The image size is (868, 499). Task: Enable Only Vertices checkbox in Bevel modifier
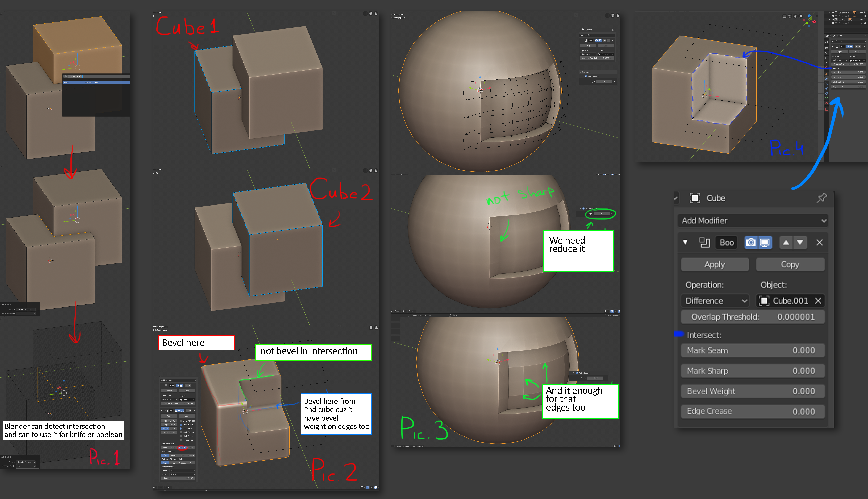pos(180,421)
